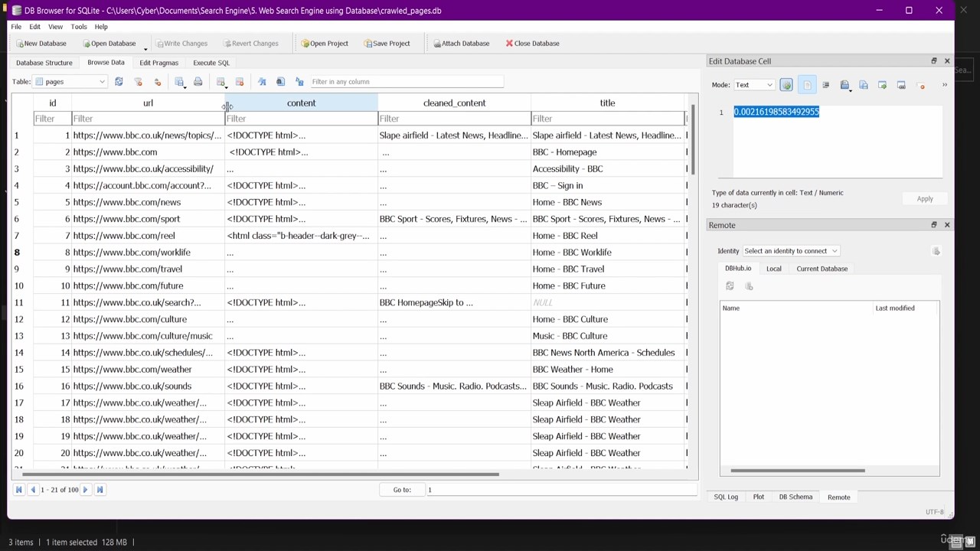Open the Help menu
The image size is (980, 551).
pyautogui.click(x=101, y=27)
